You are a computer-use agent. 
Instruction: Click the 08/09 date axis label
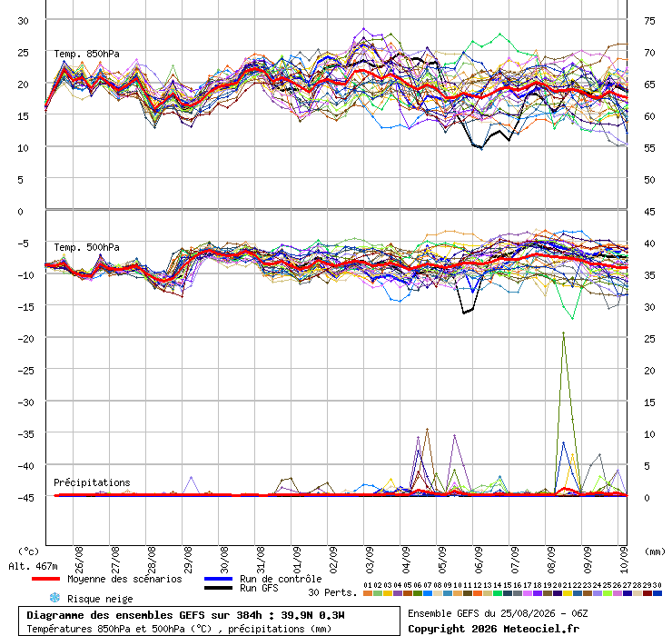pos(551,560)
